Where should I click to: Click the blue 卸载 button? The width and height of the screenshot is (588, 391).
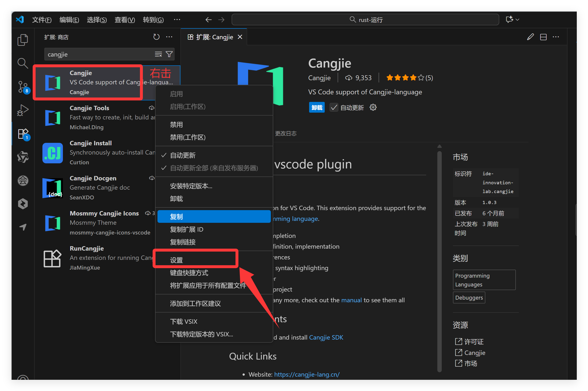317,108
